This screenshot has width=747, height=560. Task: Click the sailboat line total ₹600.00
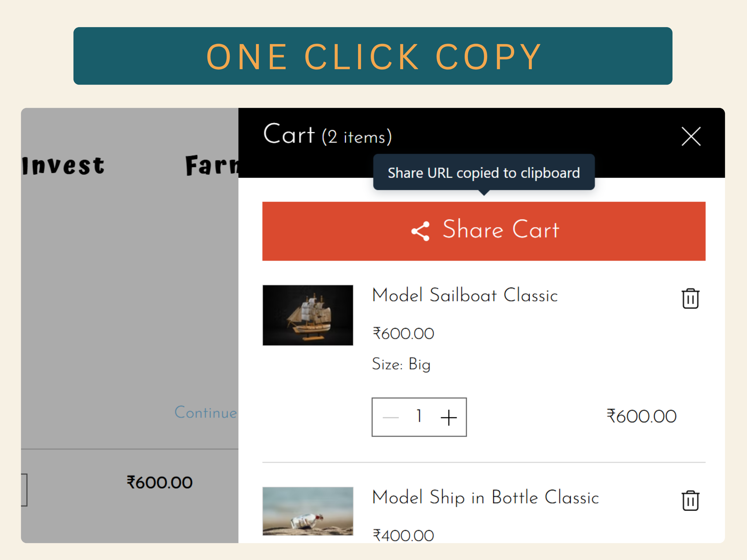click(641, 416)
